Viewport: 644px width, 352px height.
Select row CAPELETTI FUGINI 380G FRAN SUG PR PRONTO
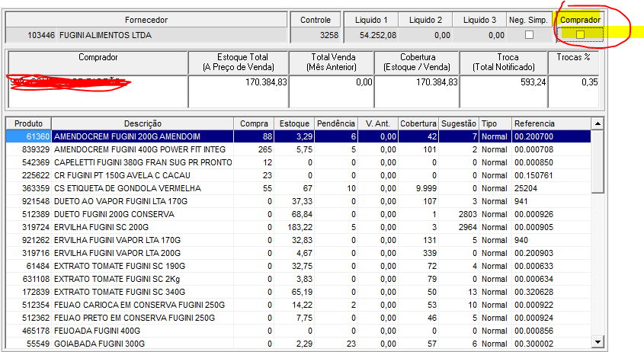point(298,162)
